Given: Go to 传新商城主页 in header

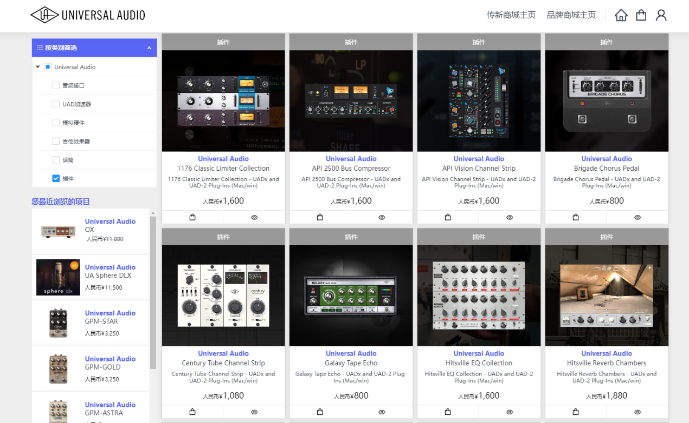Looking at the screenshot, I should click(x=511, y=15).
